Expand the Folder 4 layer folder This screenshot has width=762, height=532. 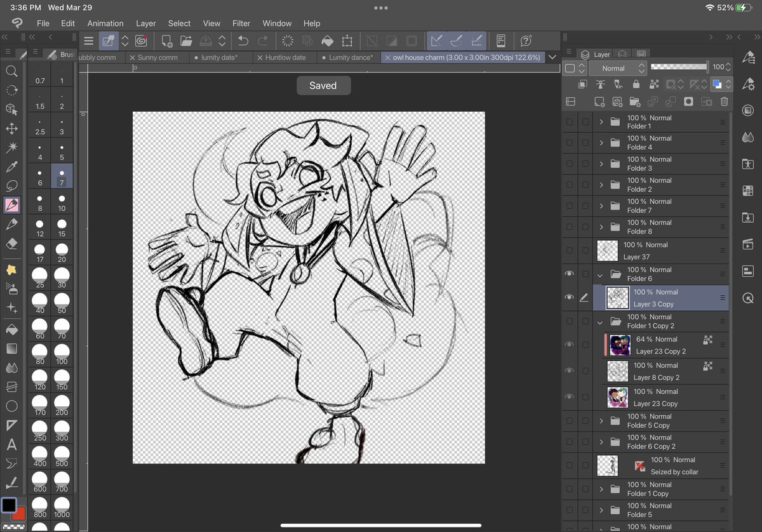601,143
